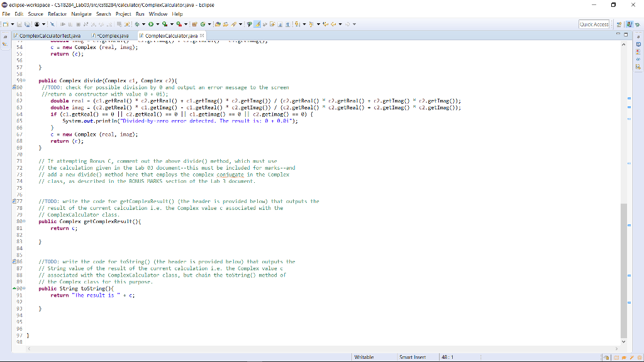Click the Search flashlight icon
Image resolution: width=644 pixels, height=362 pixels.
[234, 25]
